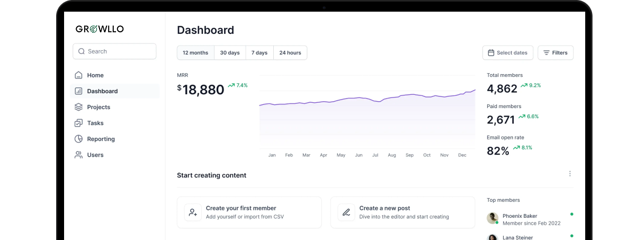Click the add member person icon
The width and height of the screenshot is (644, 240).
(193, 212)
